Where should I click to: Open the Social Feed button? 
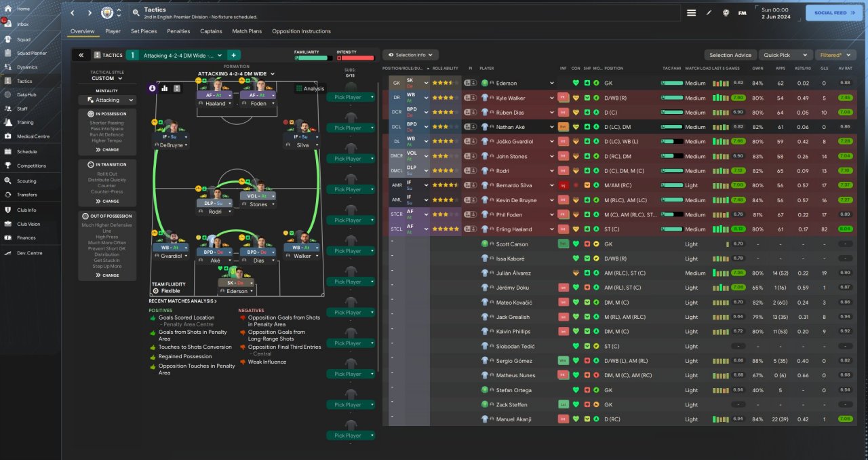pyautogui.click(x=834, y=13)
